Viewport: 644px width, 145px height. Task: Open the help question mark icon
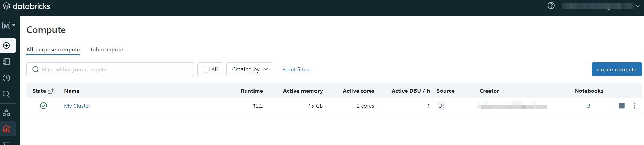tap(551, 6)
